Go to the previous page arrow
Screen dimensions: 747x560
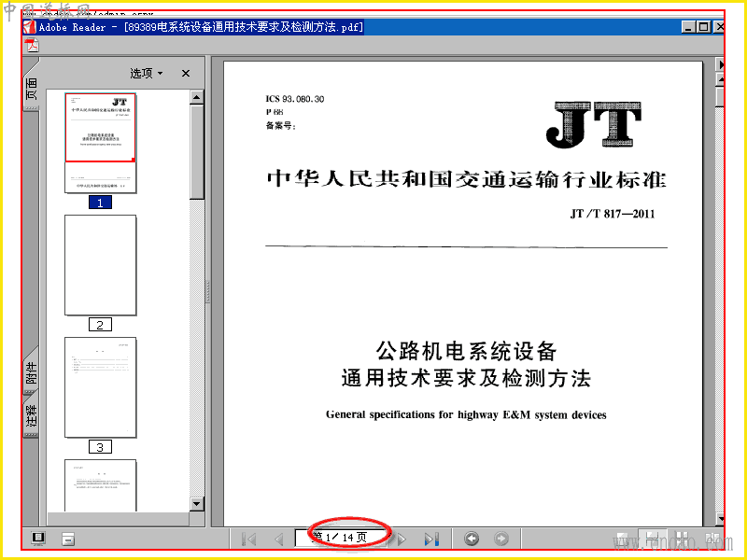[279, 539]
